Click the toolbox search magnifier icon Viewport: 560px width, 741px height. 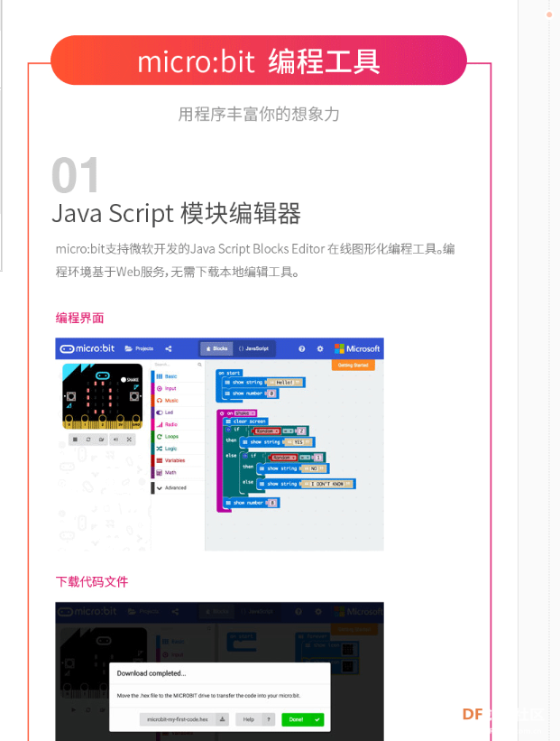tap(199, 365)
